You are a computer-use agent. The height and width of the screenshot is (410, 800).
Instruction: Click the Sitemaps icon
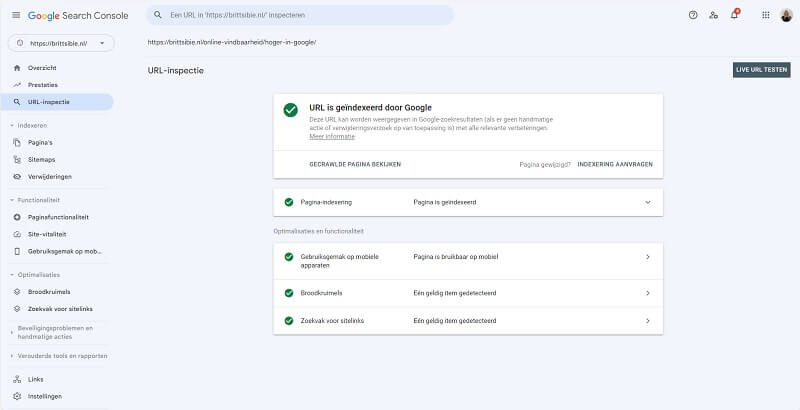point(17,160)
